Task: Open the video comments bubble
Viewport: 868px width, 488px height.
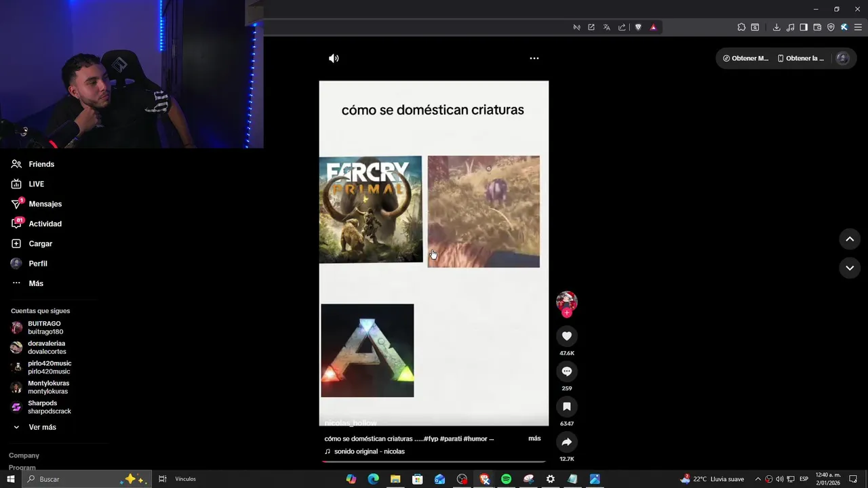Action: 567,371
